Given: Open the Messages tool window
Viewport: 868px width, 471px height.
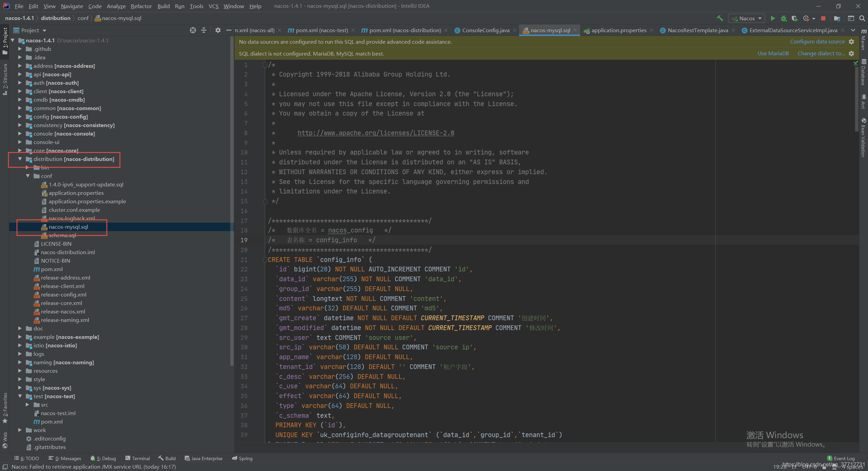Looking at the screenshot, I should pos(65,458).
